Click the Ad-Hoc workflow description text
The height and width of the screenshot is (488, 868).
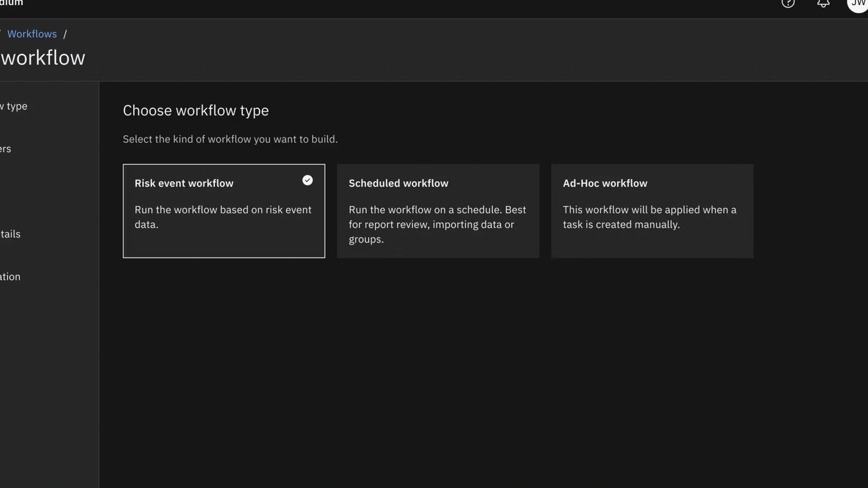click(649, 217)
